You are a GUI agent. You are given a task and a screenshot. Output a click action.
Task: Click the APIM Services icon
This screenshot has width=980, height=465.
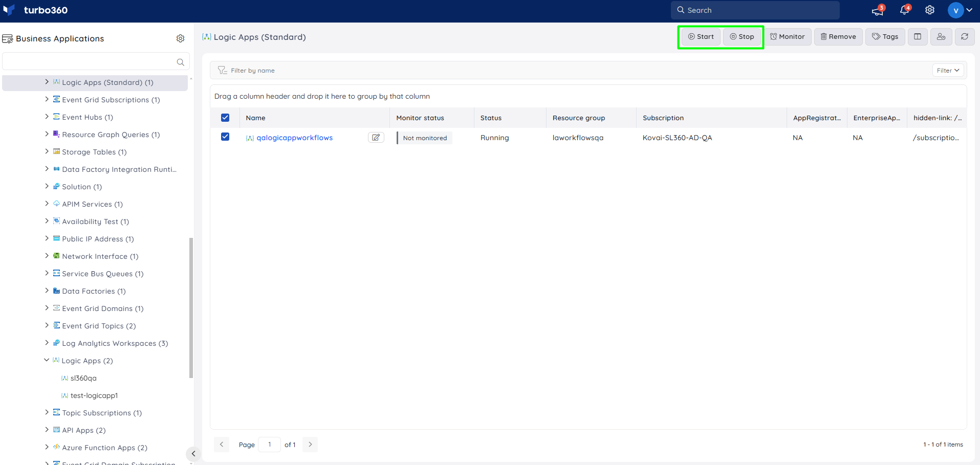click(x=57, y=204)
